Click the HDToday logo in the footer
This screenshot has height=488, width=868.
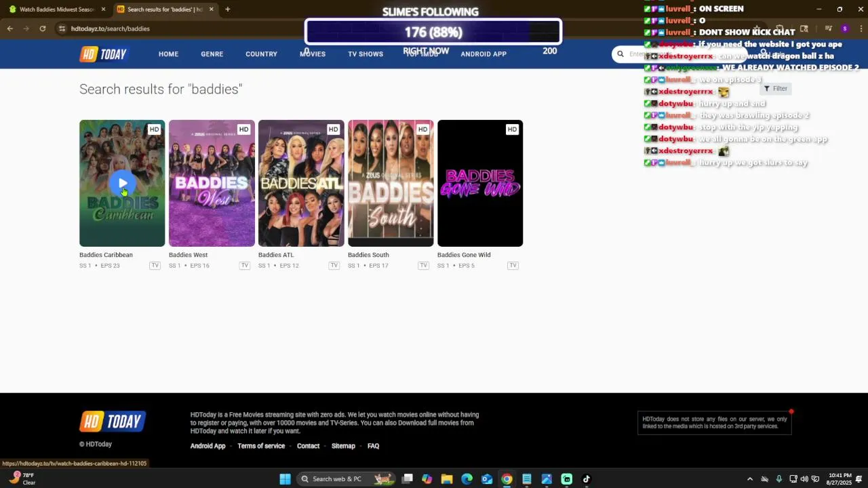(113, 422)
